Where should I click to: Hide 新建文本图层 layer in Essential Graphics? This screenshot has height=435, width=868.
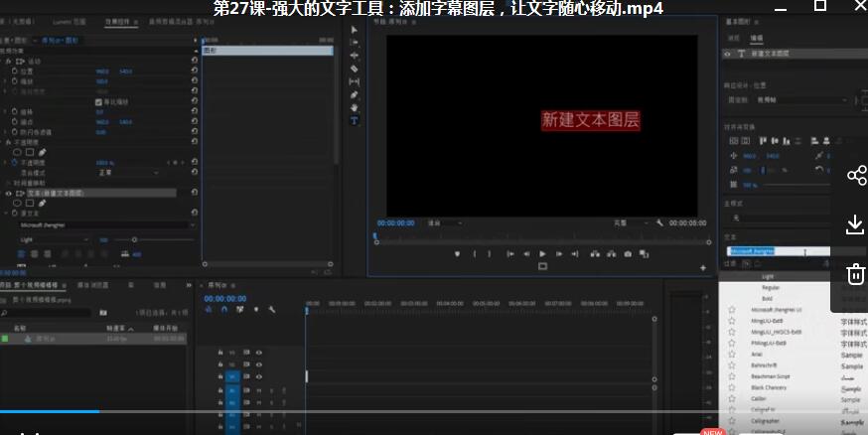[x=728, y=54]
